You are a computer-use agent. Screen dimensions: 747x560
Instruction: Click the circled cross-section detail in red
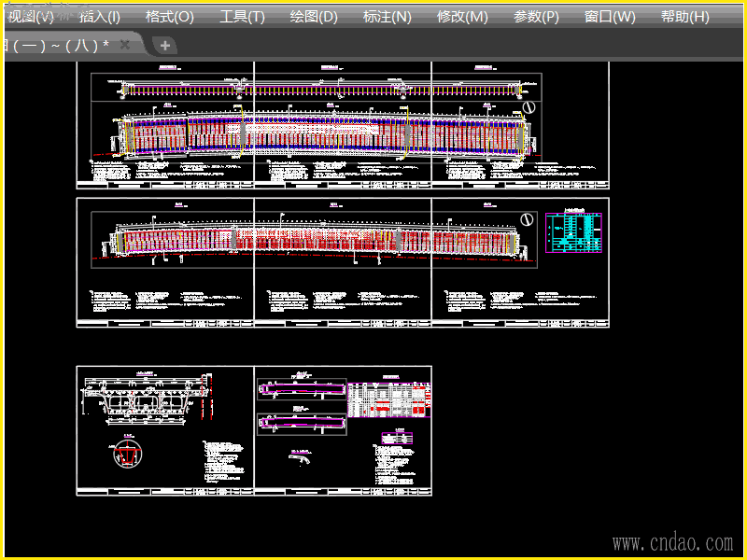coord(127,454)
